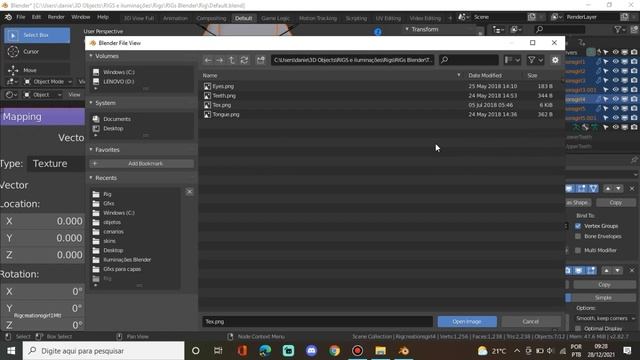Open the Render menu
640x360 pixels.
tap(56, 17)
